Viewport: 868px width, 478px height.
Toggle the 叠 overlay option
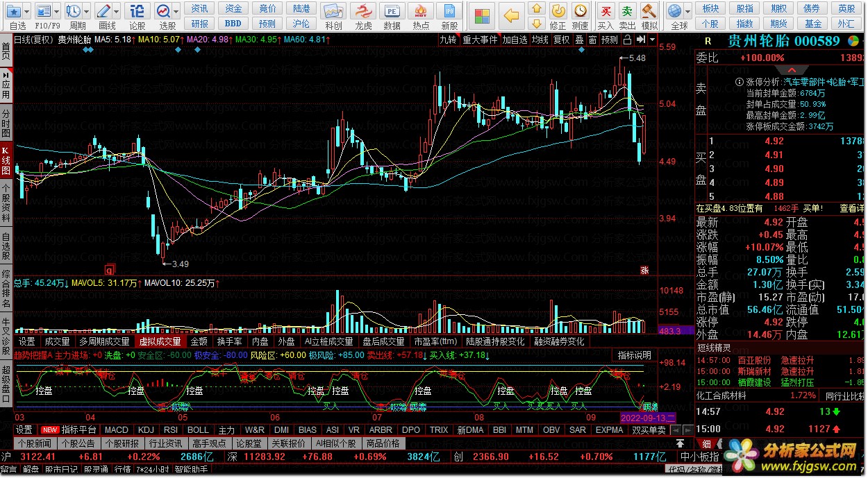579,40
